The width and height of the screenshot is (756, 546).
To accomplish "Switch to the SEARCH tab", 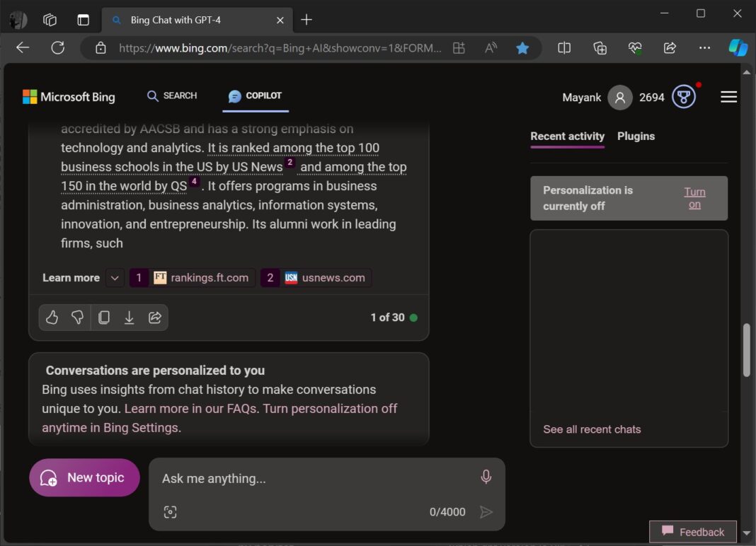I will click(171, 95).
